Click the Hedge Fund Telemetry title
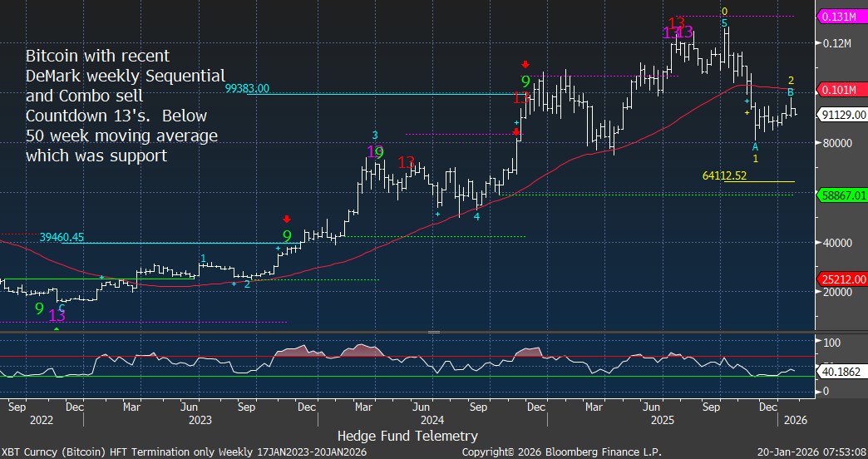Screen dimensions: 868x459 (407, 436)
